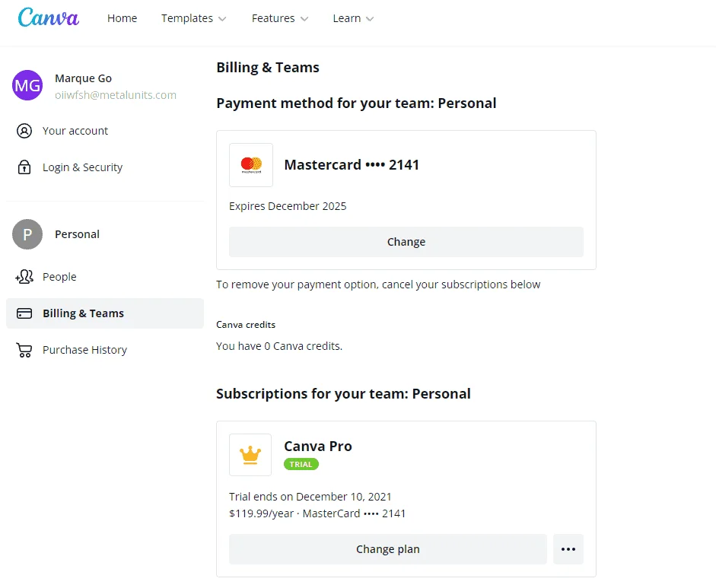The image size is (716, 588).
Task: Click 'You have 0 Canva credits.' text
Action: 279,346
